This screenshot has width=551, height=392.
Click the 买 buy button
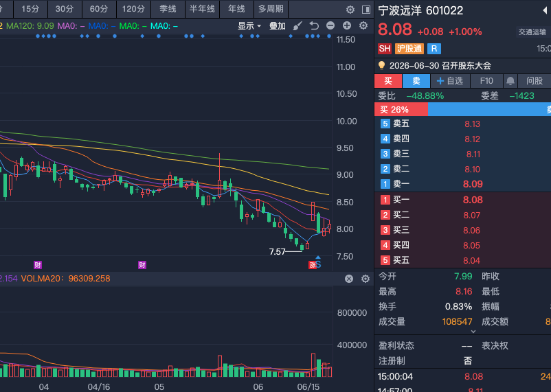click(x=388, y=81)
